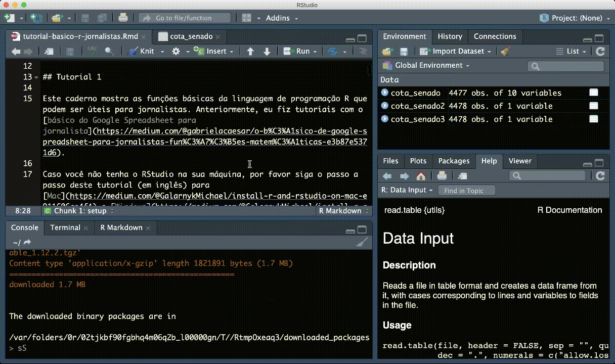Select the R Markdown tab in console pane
The width and height of the screenshot is (615, 364).
pos(121,227)
